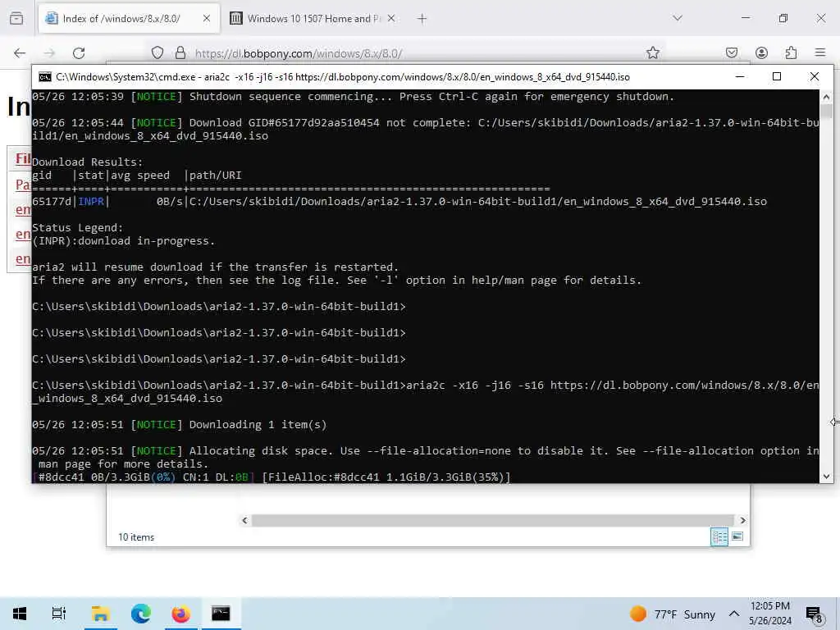Open cmd window system menu icon
The image size is (840, 630).
coord(45,77)
